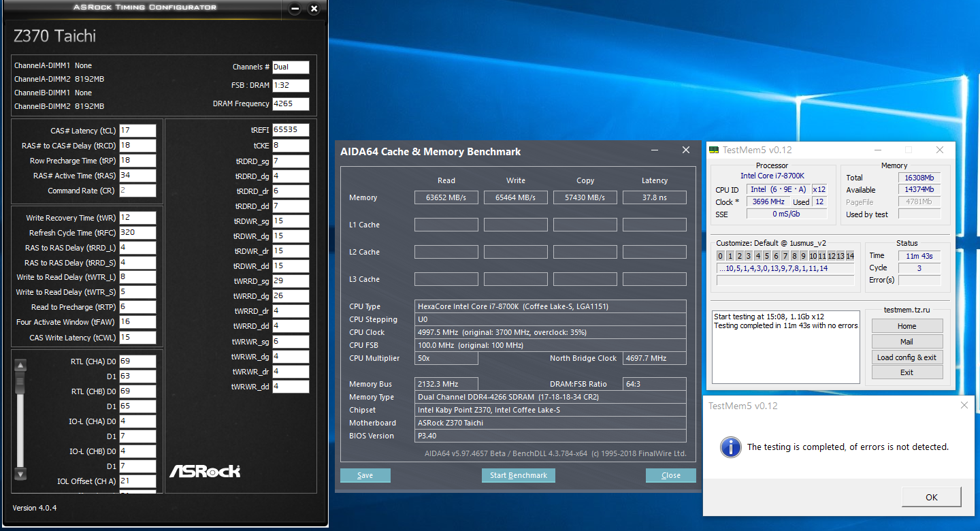Click CAS Write Latency (tCWL) field

137,337
